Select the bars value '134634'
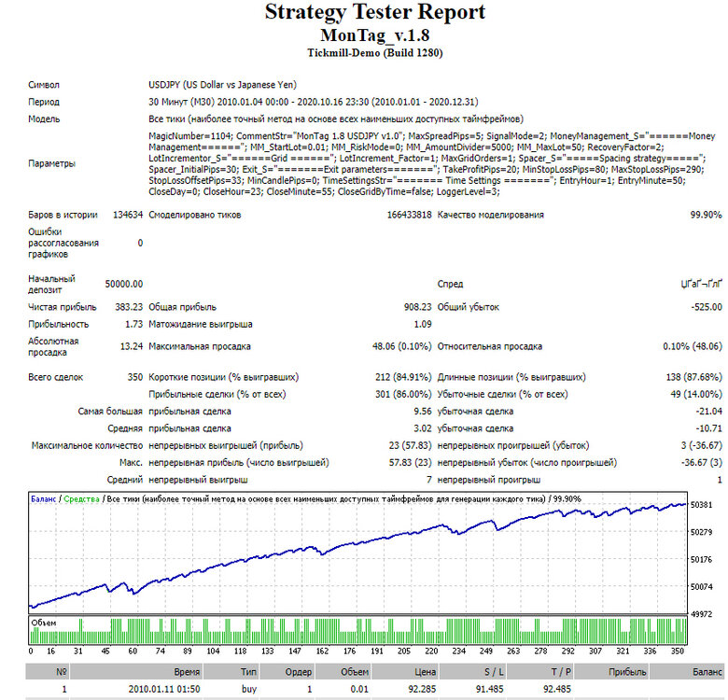728x700 pixels. 128,215
